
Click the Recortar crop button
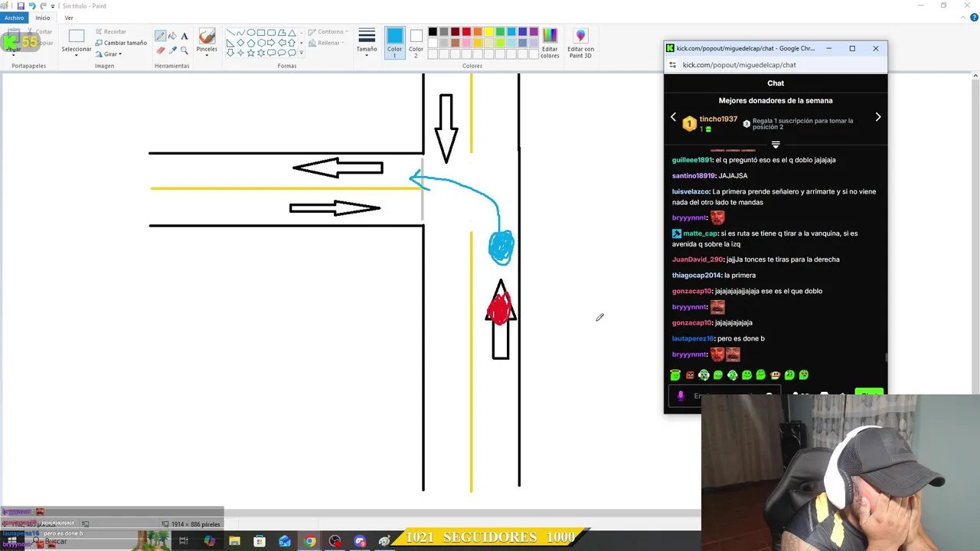[x=109, y=32]
